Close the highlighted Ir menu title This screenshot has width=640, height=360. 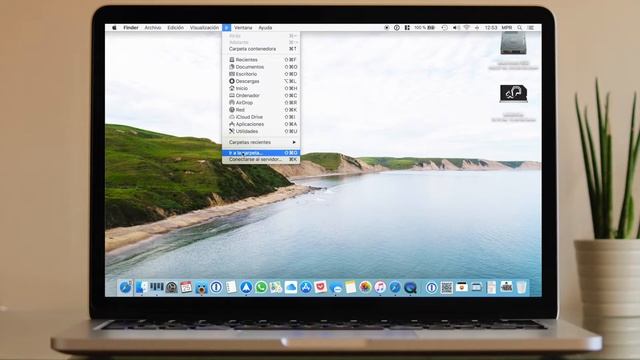[227, 28]
